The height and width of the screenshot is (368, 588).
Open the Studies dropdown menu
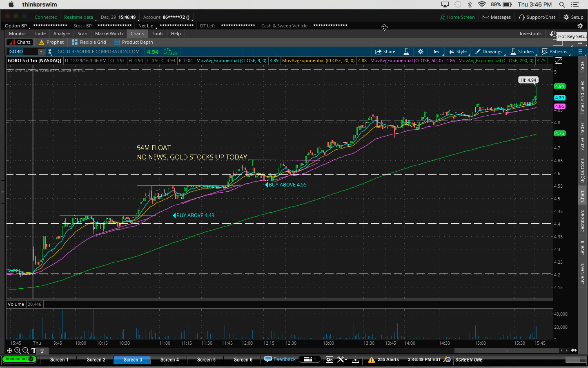click(x=522, y=52)
